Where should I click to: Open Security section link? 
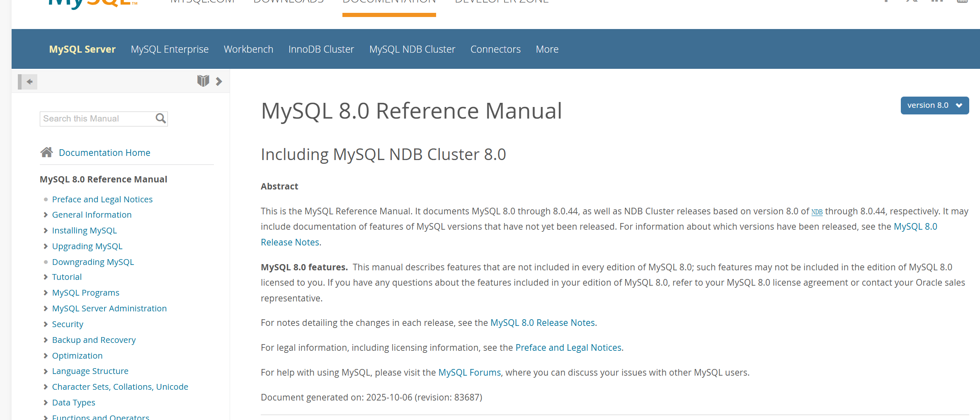pos(68,324)
